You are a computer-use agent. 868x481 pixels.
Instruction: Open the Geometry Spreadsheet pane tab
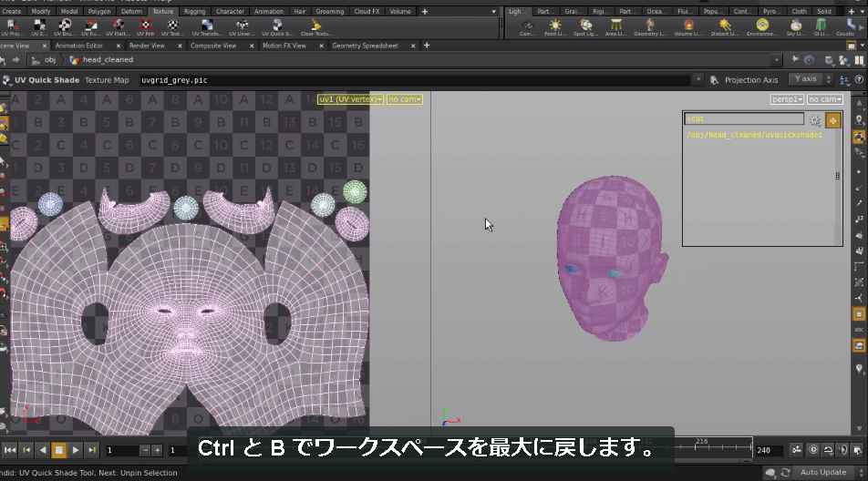[365, 46]
